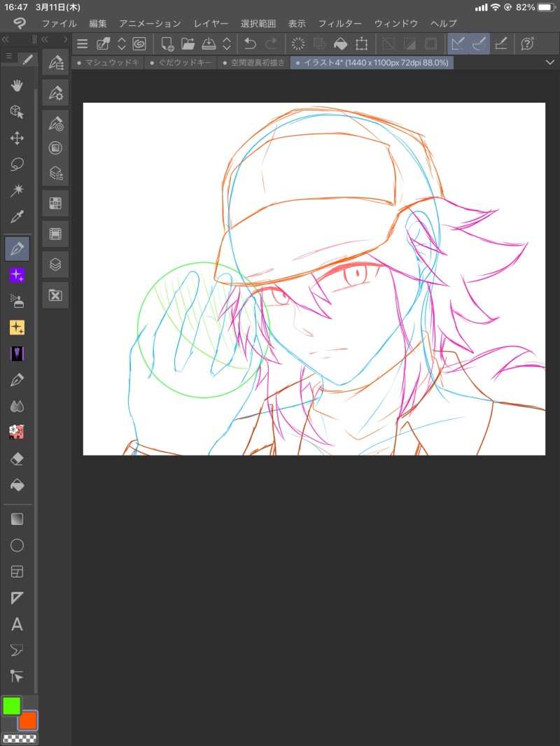Select the Eraser tool
This screenshot has width=560, height=746.
(x=17, y=458)
